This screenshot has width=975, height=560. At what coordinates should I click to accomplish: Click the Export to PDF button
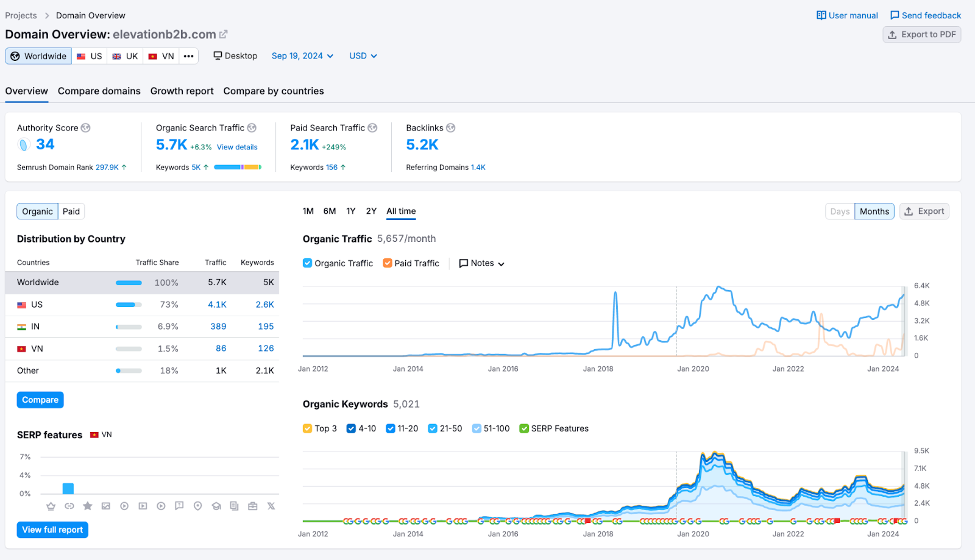click(x=922, y=35)
